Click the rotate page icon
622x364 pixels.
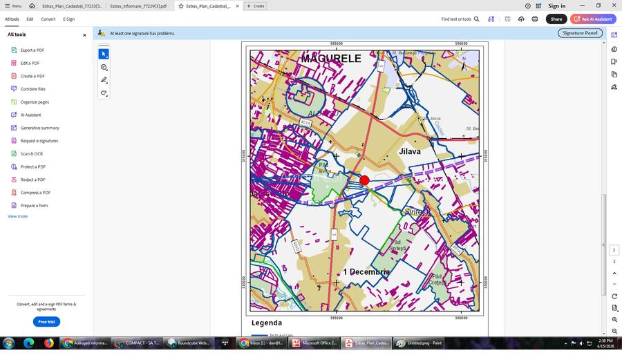[x=614, y=296]
